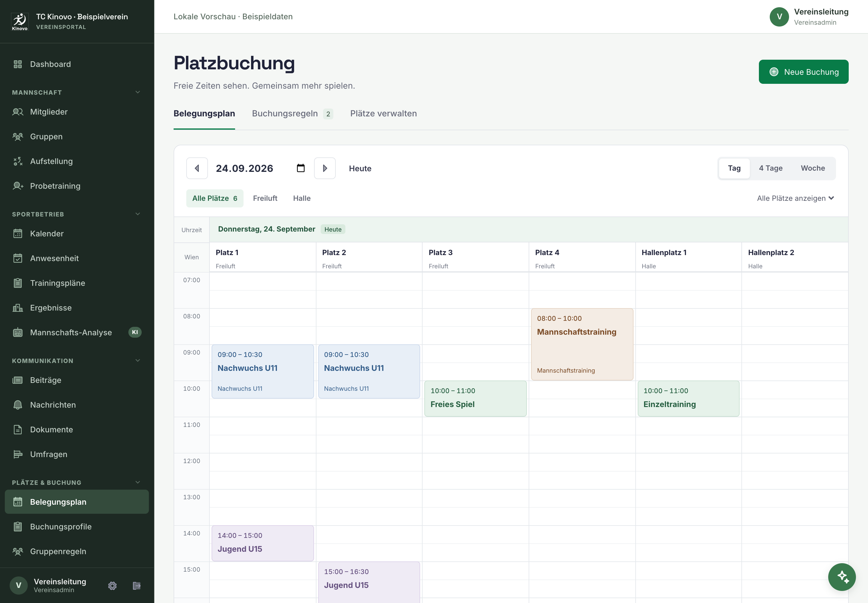This screenshot has width=868, height=603.
Task: Open Anwesenheit in the sidebar
Action: (x=77, y=258)
